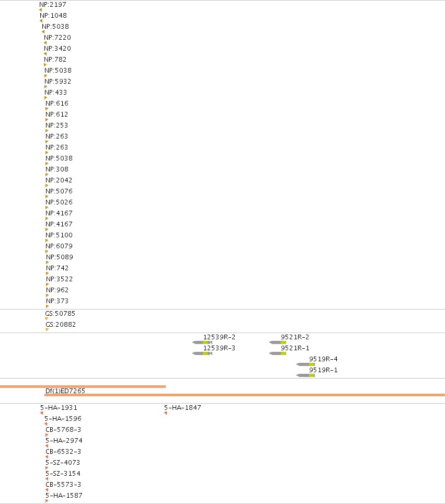
Task: Click the NP:3420 insertion label
Action: (58, 48)
